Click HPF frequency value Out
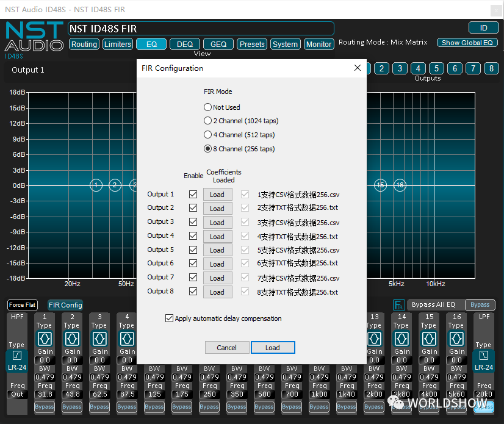The height and width of the screenshot is (424, 504). point(17,394)
